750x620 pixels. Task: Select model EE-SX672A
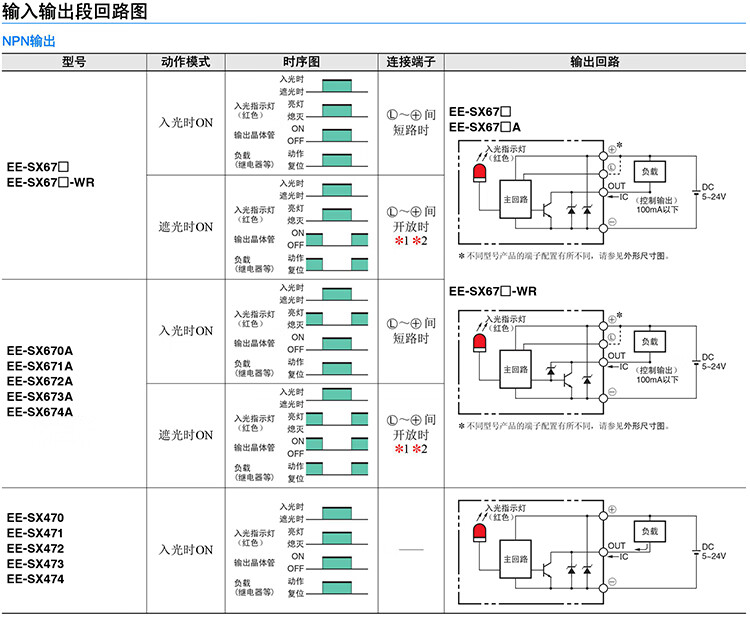[x=40, y=381]
